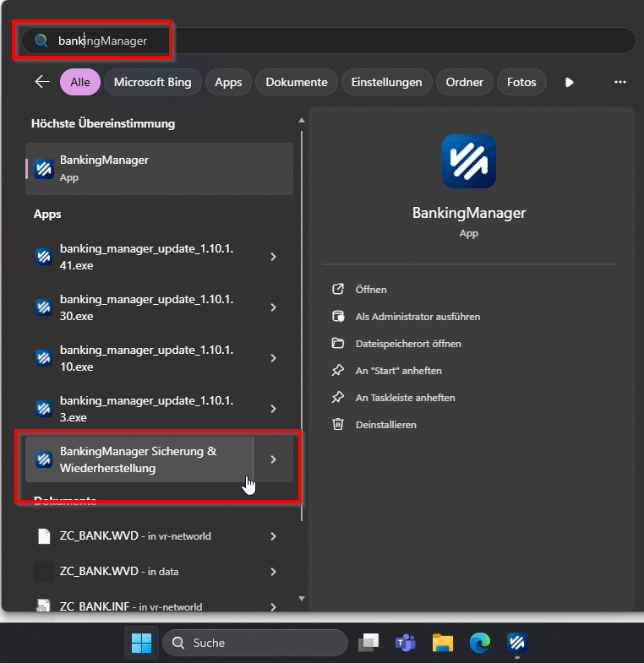Expand BankingManager Sicherung & Wiederherstellung chevron
The width and height of the screenshot is (644, 663).
273,459
